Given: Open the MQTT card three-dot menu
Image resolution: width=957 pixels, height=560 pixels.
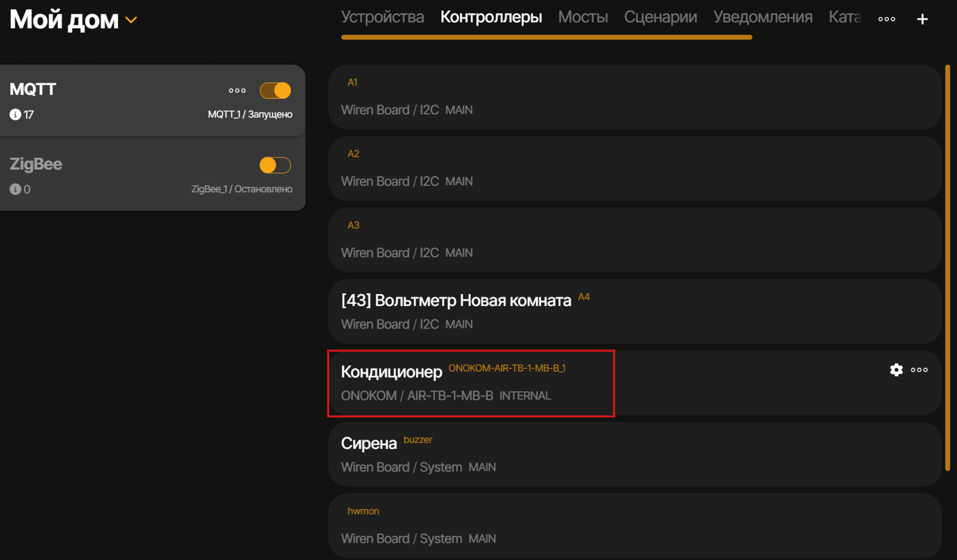Looking at the screenshot, I should [x=237, y=91].
